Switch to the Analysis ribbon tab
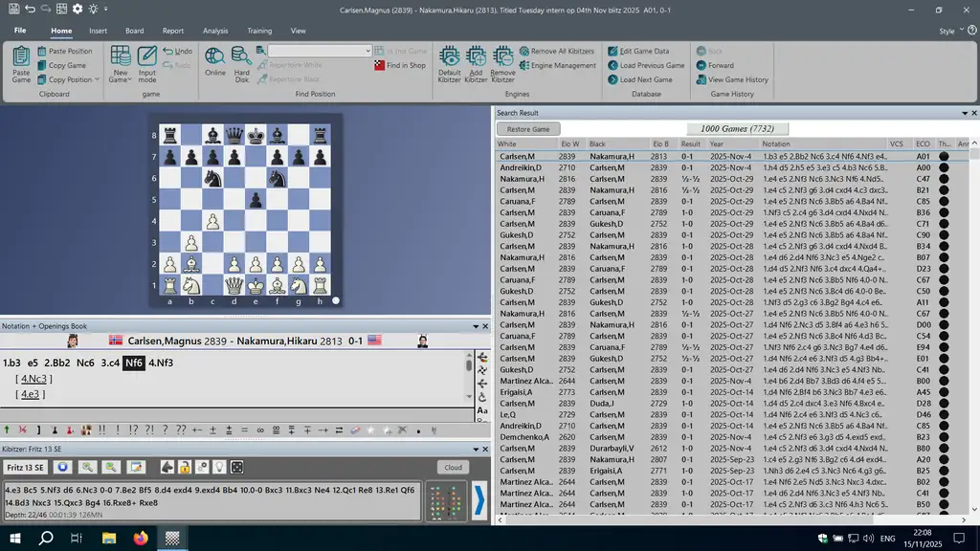The width and height of the screenshot is (980, 551). pyautogui.click(x=215, y=31)
